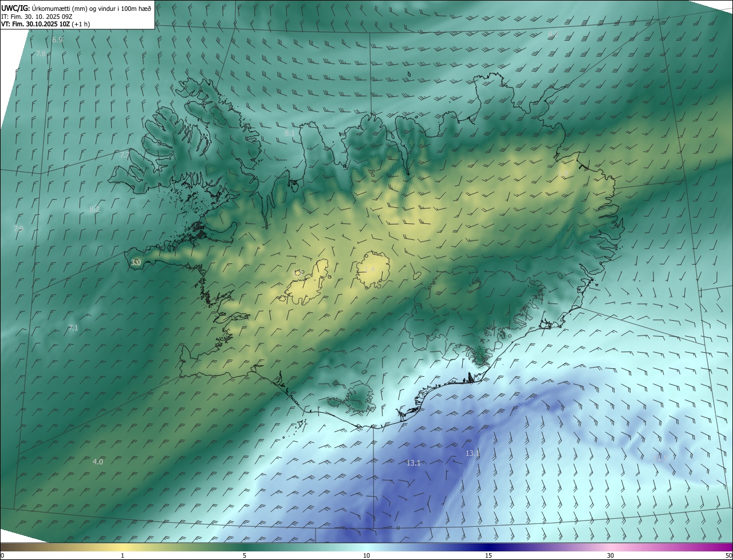Click the eastern 13.1 value label
Screen dimensions: 733x560
coord(472,453)
